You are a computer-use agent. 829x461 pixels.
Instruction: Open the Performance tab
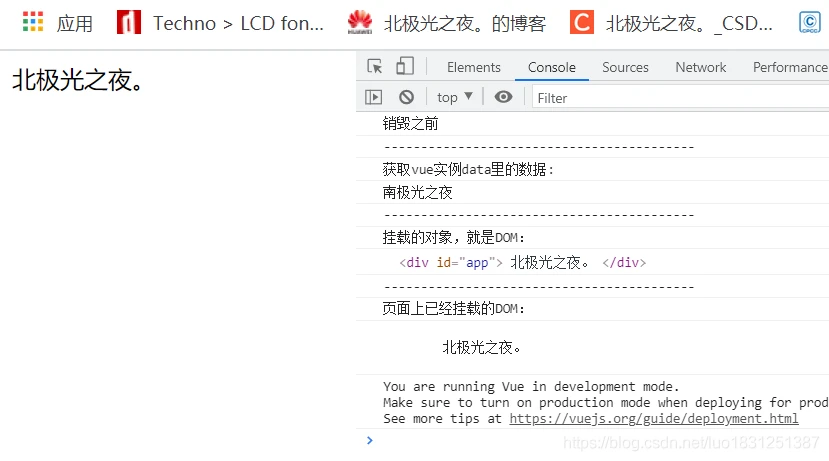point(790,67)
